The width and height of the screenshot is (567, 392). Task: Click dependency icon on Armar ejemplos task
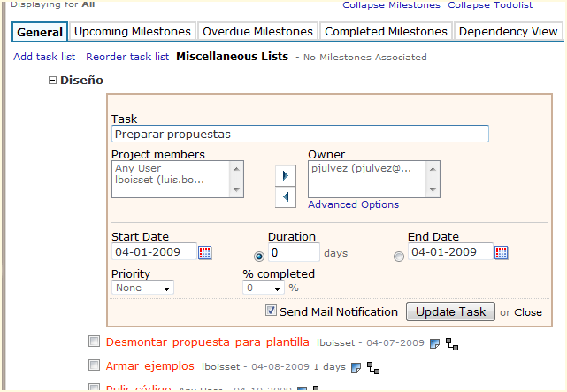(x=373, y=366)
